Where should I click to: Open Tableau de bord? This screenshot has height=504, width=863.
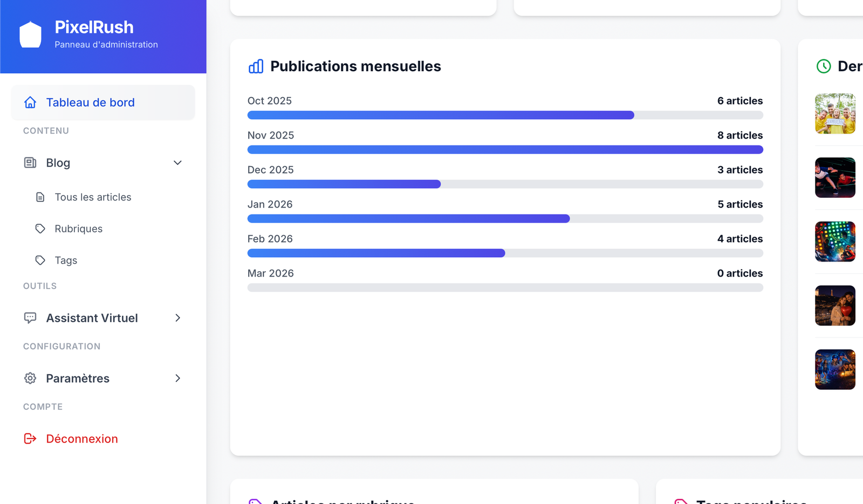pos(90,102)
